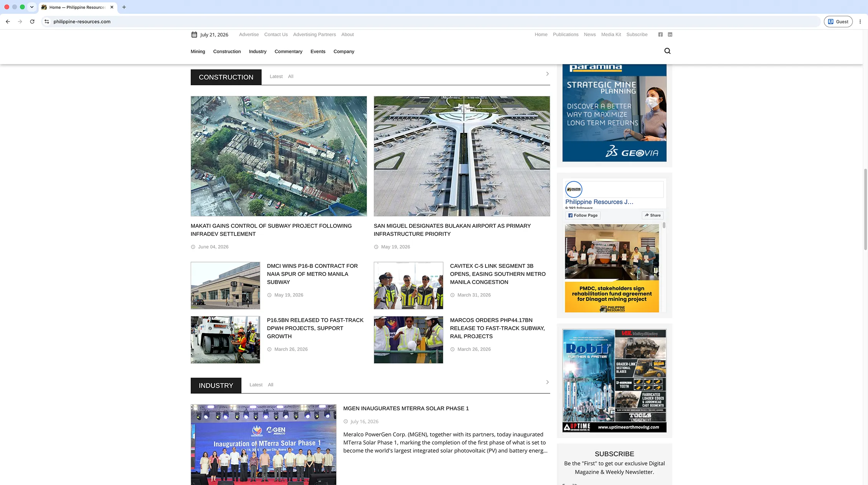Click the Philippine Resources page avatar logo
This screenshot has height=485, width=868.
574,190
